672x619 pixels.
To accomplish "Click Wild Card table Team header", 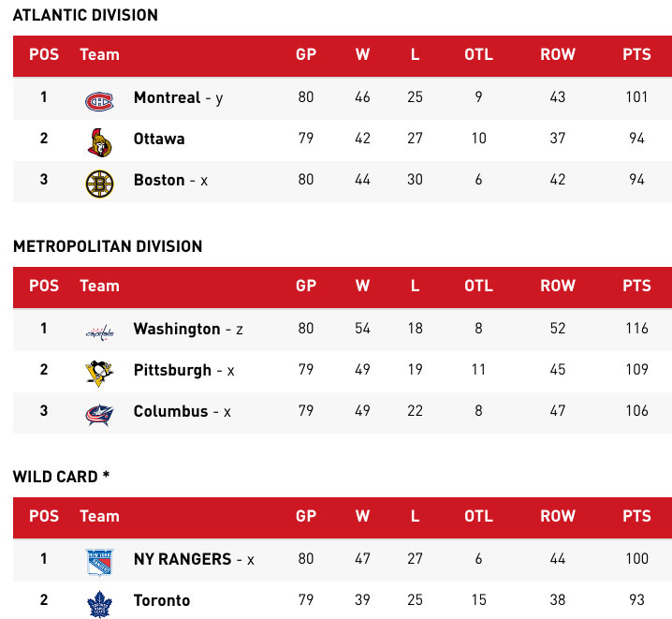I will tap(99, 516).
